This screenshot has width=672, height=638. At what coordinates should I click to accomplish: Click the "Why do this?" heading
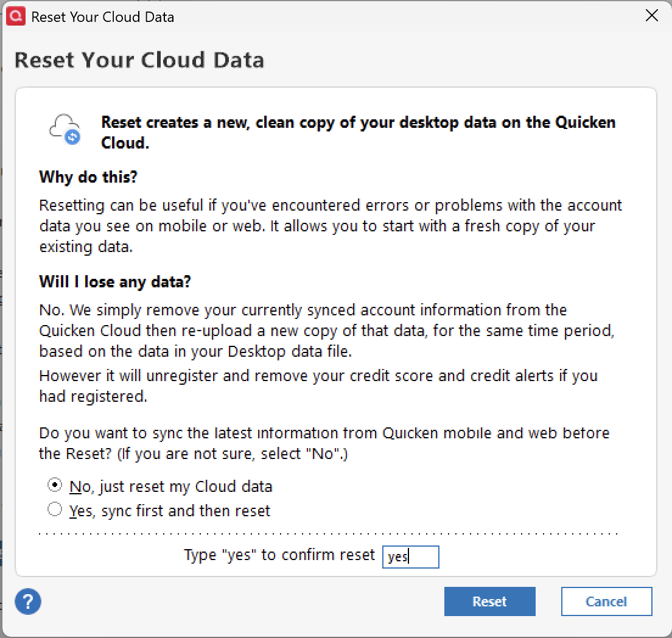[88, 177]
